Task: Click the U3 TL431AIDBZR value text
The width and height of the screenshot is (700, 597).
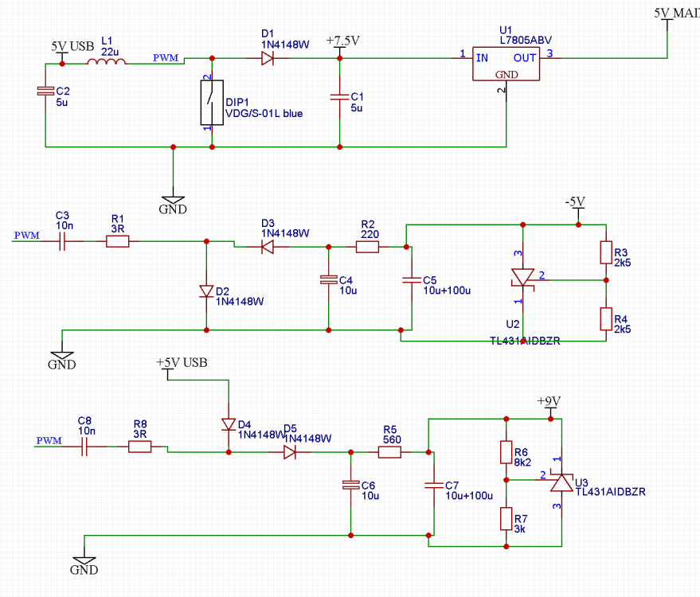Action: 610,492
